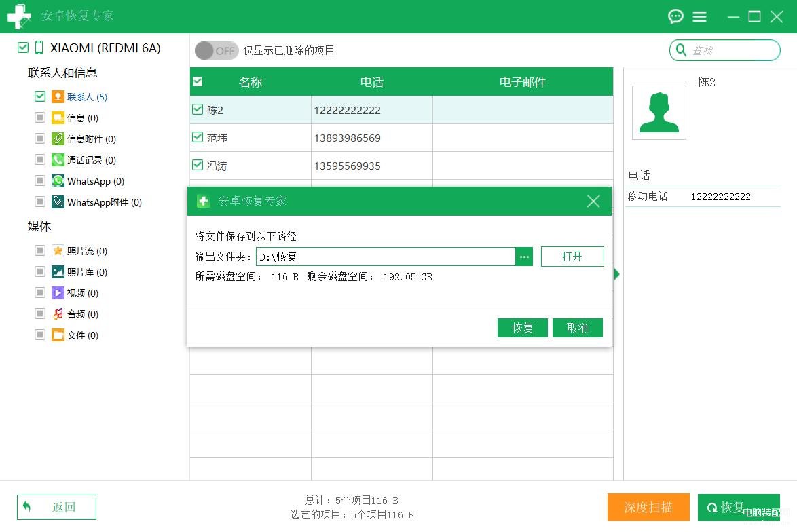Check the WhatsApp (0) checkbox
This screenshot has width=797, height=532.
coord(40,180)
